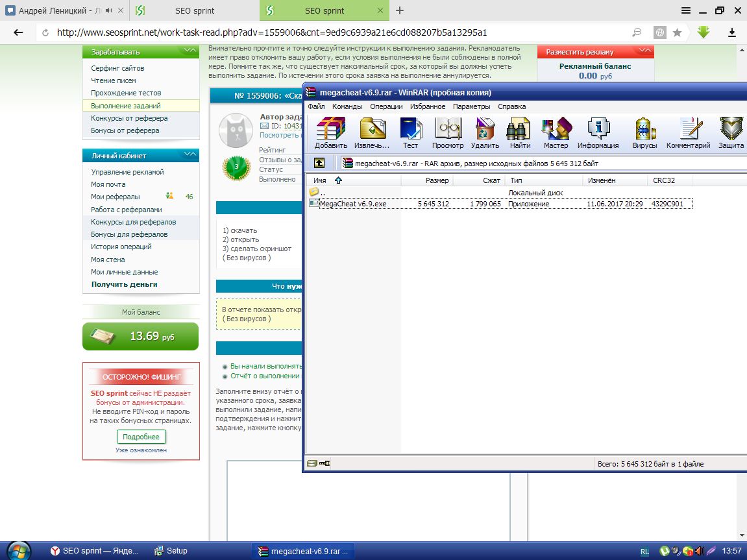Select the MegaCheat v6.9.exe file row

pyautogui.click(x=500, y=204)
